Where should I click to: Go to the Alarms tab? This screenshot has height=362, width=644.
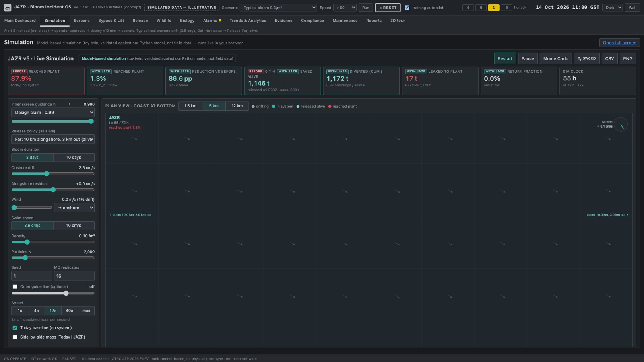pyautogui.click(x=212, y=21)
